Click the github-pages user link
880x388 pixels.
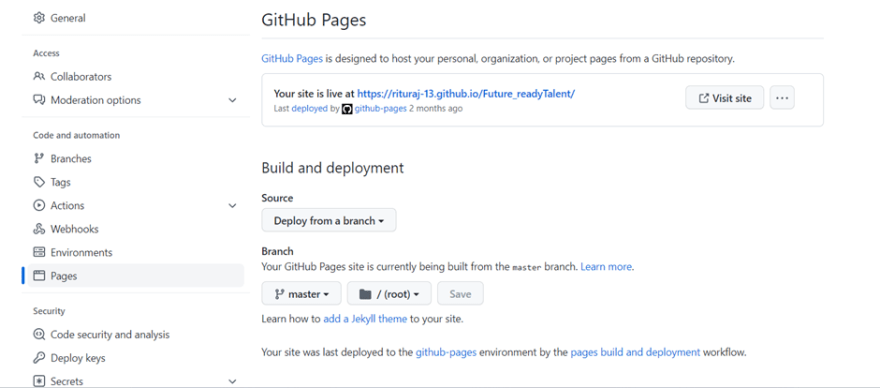(380, 108)
